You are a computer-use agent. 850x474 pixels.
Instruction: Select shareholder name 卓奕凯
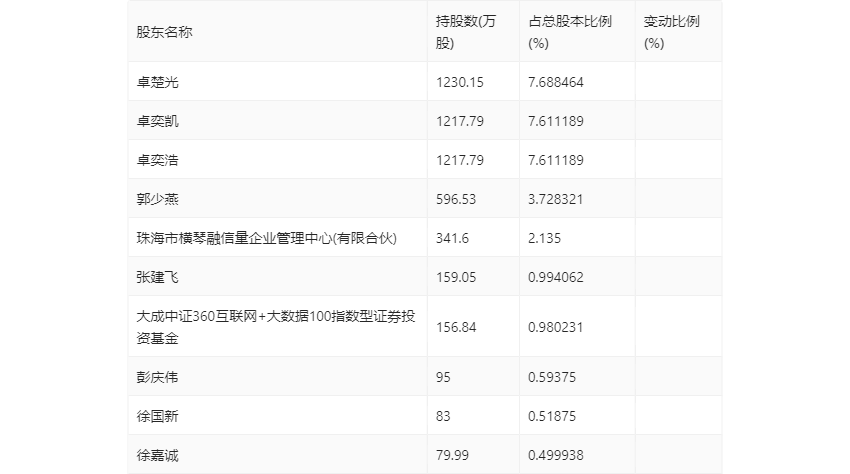pyautogui.click(x=157, y=121)
